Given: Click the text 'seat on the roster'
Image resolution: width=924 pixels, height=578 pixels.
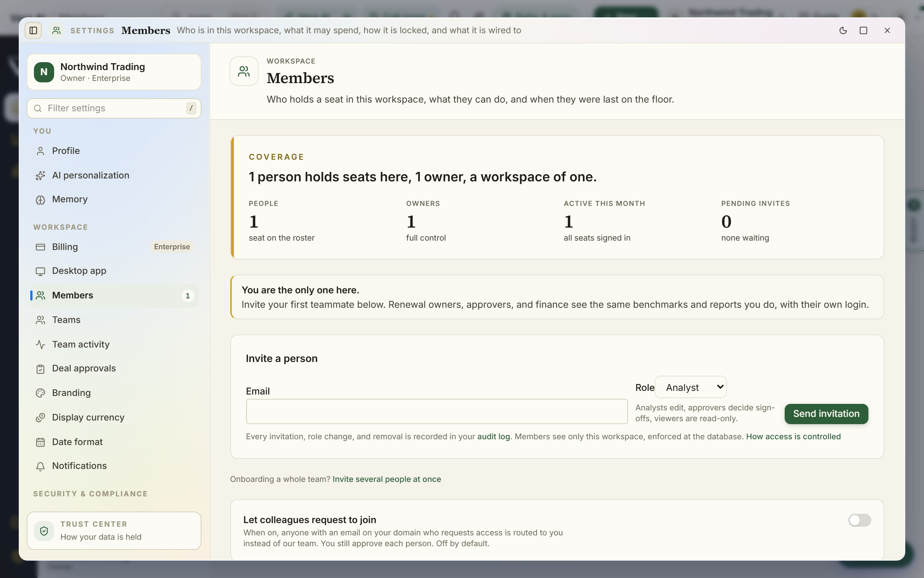Looking at the screenshot, I should pos(282,238).
